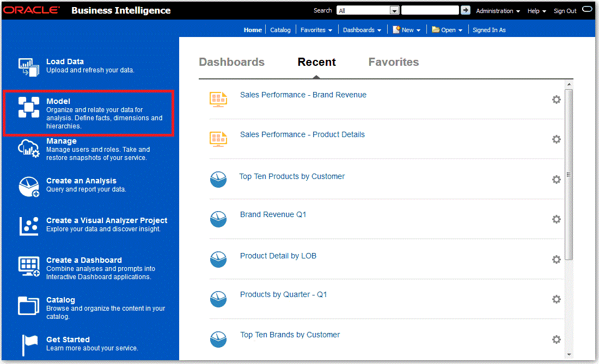Click the Sign Out link
This screenshot has width=599, height=364.
[565, 11]
